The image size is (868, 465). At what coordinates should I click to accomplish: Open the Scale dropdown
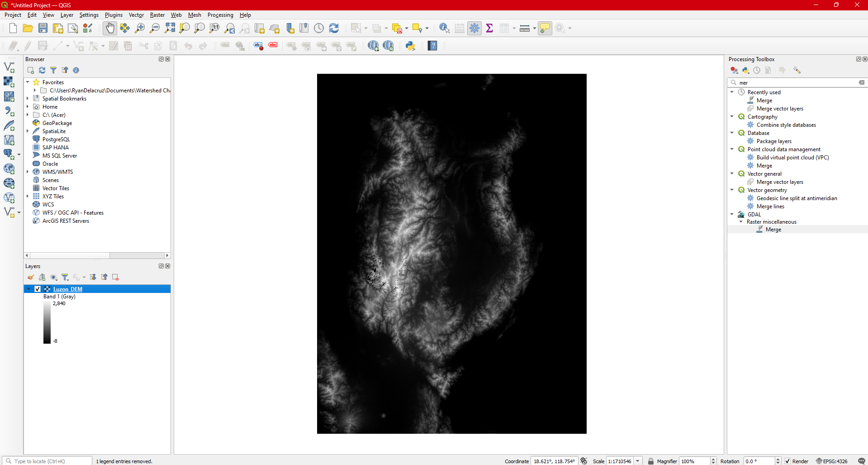[638, 461]
